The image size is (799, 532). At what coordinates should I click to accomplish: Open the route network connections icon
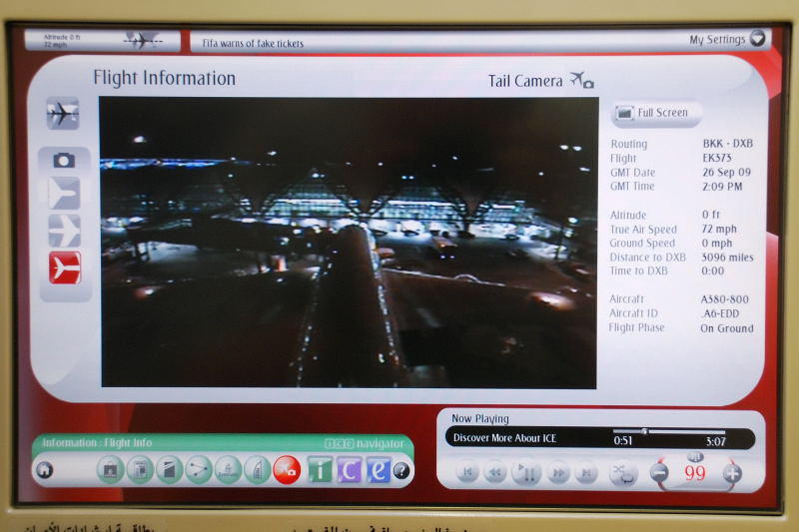coord(199,470)
